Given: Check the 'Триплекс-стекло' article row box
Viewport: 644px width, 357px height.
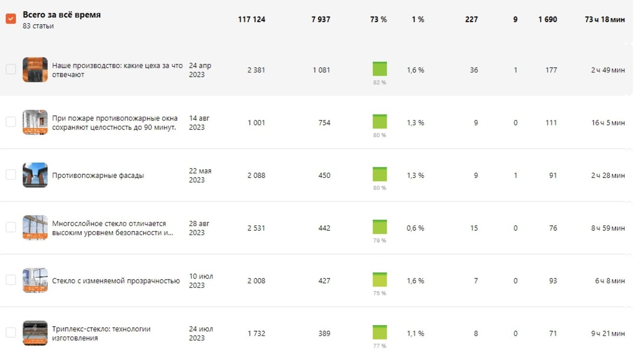Looking at the screenshot, I should pos(11,332).
